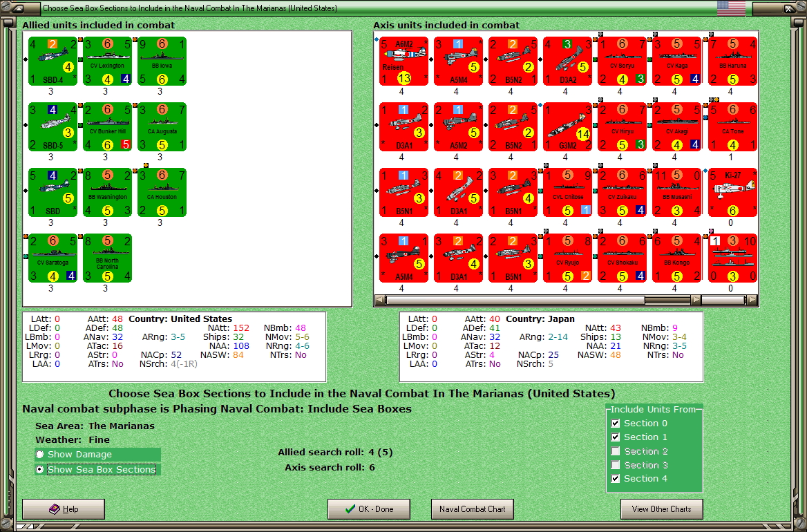Confirm with the OK - Done button
Image resolution: width=807 pixels, height=532 pixels.
[x=369, y=509]
